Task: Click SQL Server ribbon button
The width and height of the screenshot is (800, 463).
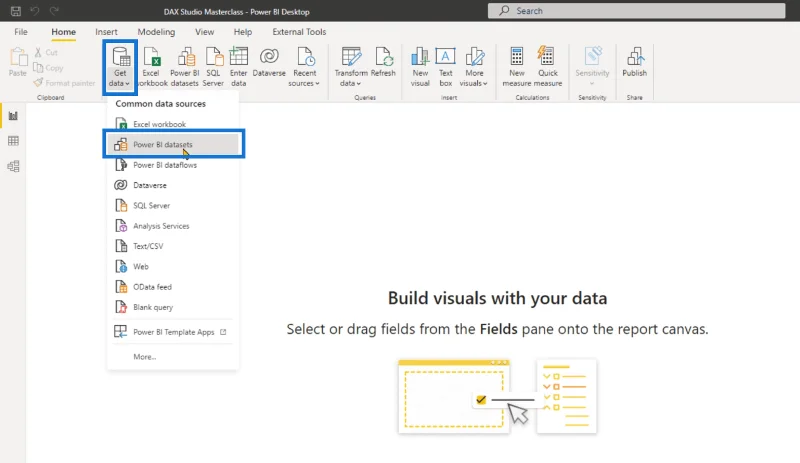Action: (x=213, y=67)
